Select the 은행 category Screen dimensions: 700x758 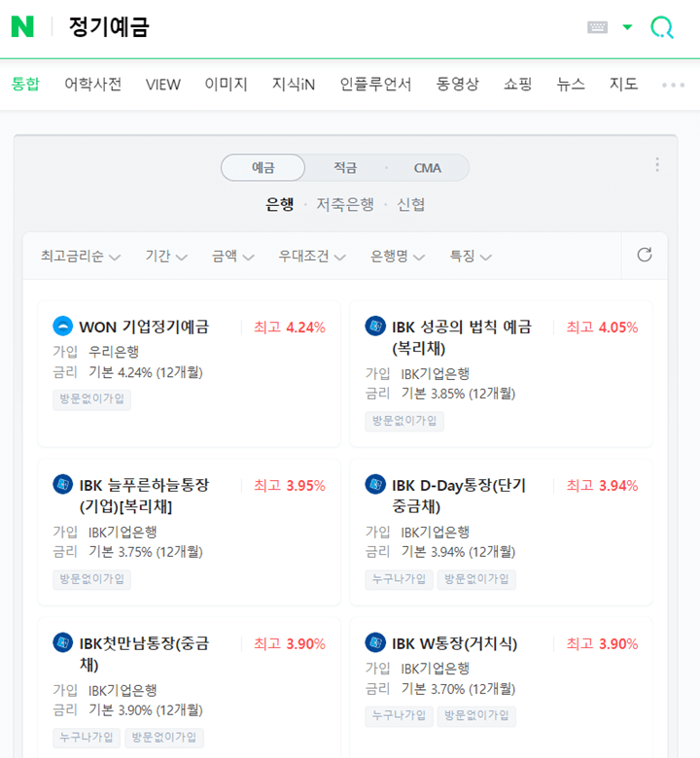(x=280, y=204)
